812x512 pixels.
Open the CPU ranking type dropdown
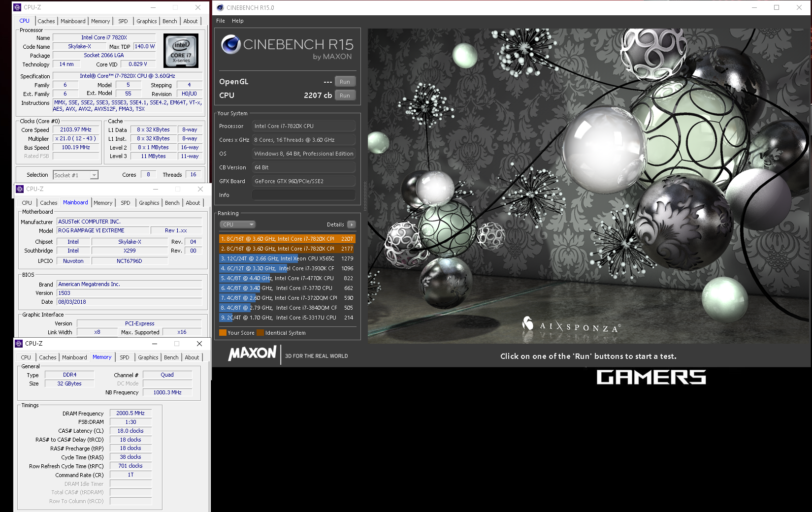pyautogui.click(x=237, y=224)
